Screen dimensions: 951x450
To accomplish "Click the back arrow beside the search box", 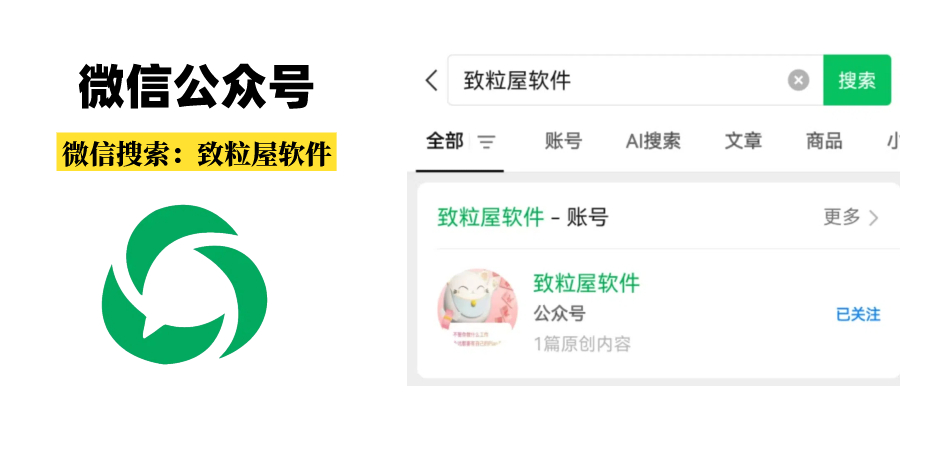I will pyautogui.click(x=431, y=80).
